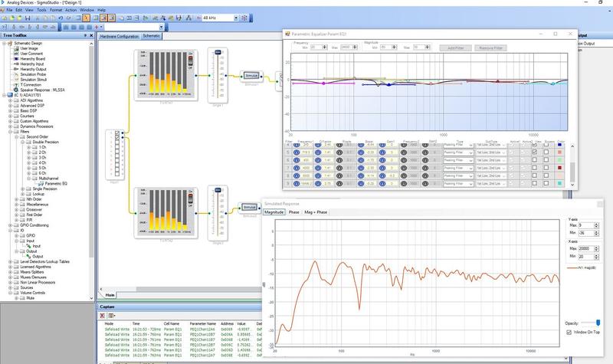This screenshot has width=613, height=364.
Task: Switch to the Hardware Configuration tab
Action: [120, 36]
